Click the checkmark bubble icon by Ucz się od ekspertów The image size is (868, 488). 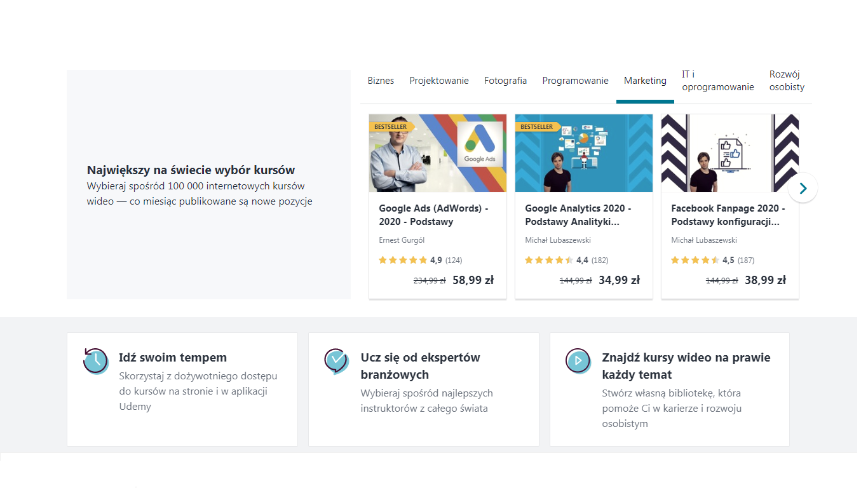337,361
